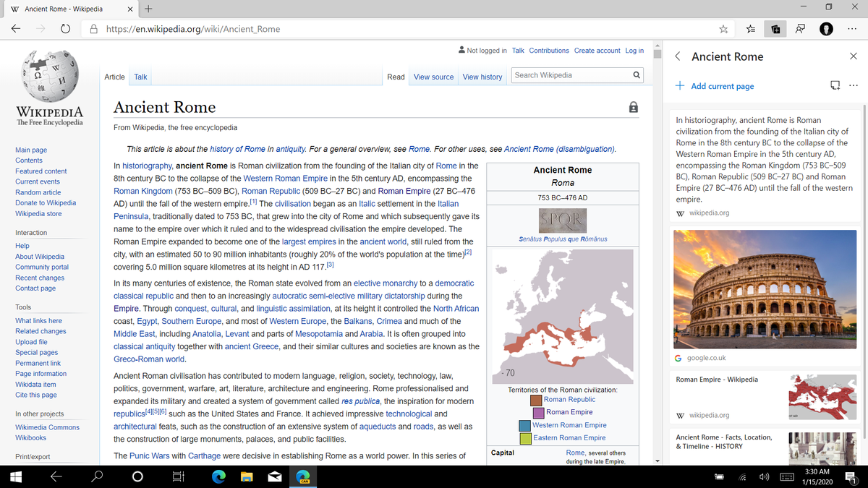Select the Roman Republic color legend swatch
Viewport: 868px width, 488px height.
[535, 399]
